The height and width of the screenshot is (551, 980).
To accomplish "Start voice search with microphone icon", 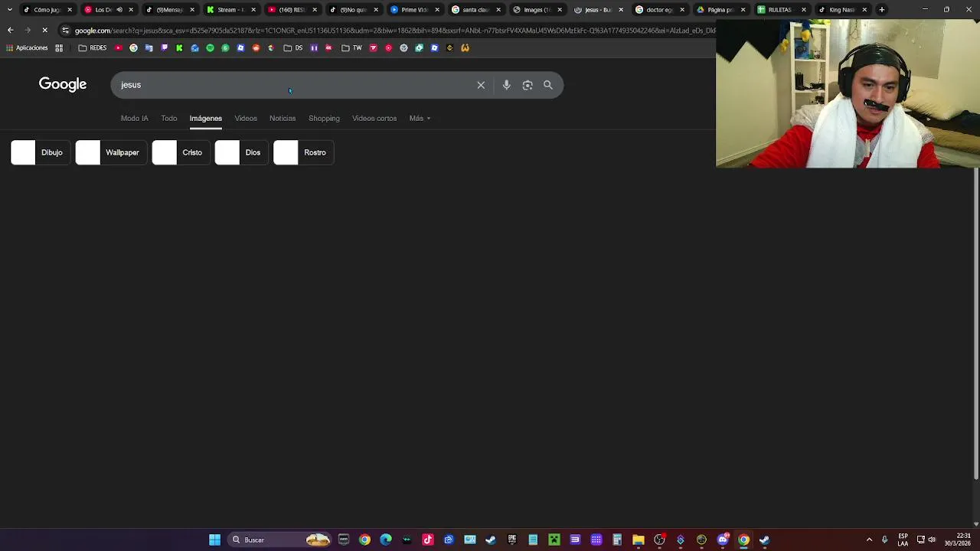I will click(x=506, y=85).
